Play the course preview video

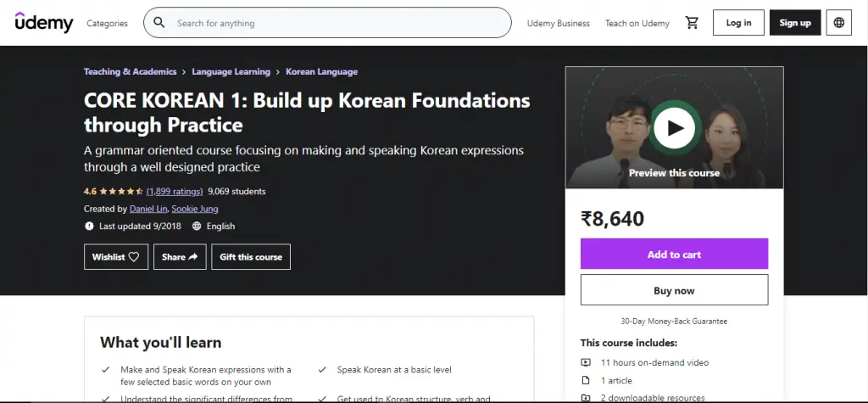pos(675,128)
